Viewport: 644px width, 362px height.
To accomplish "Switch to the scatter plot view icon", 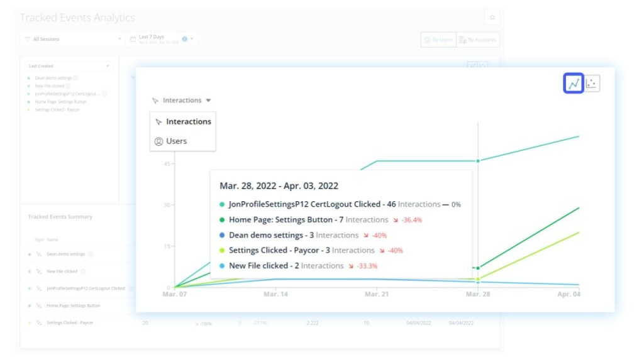I will click(x=592, y=84).
